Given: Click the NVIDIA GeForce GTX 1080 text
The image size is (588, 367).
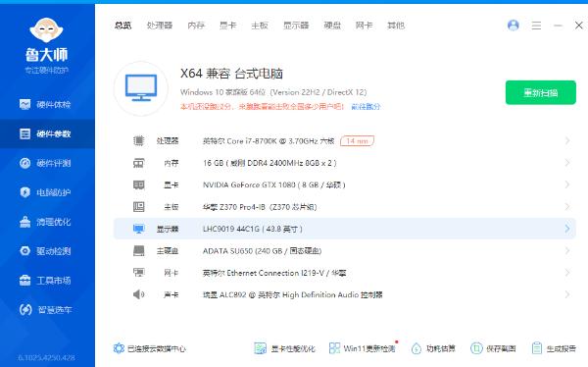Looking at the screenshot, I should pos(273,184).
